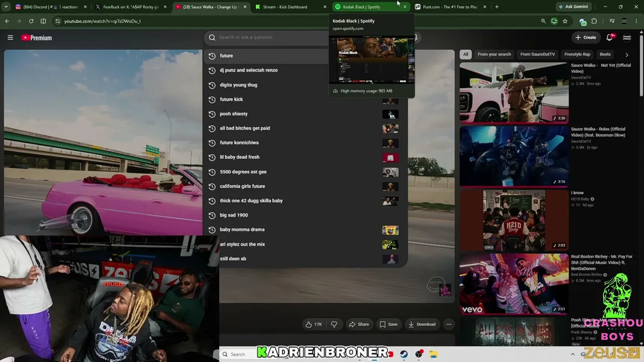Viewport: 644px width, 362px height.
Task: Select 'thick one 42 dugg skilla baby' suggestion
Action: coord(305,201)
